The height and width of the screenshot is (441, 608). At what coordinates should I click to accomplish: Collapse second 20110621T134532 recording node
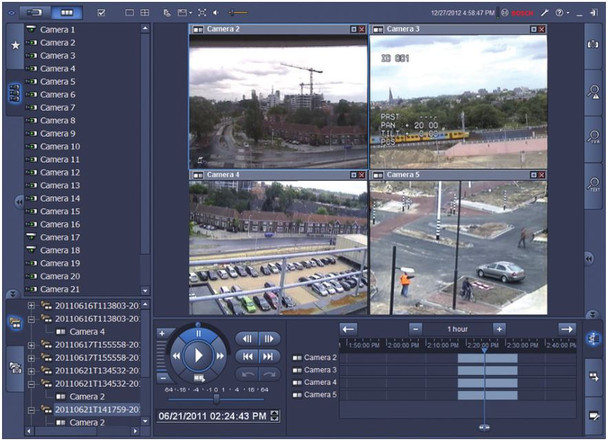coord(31,384)
